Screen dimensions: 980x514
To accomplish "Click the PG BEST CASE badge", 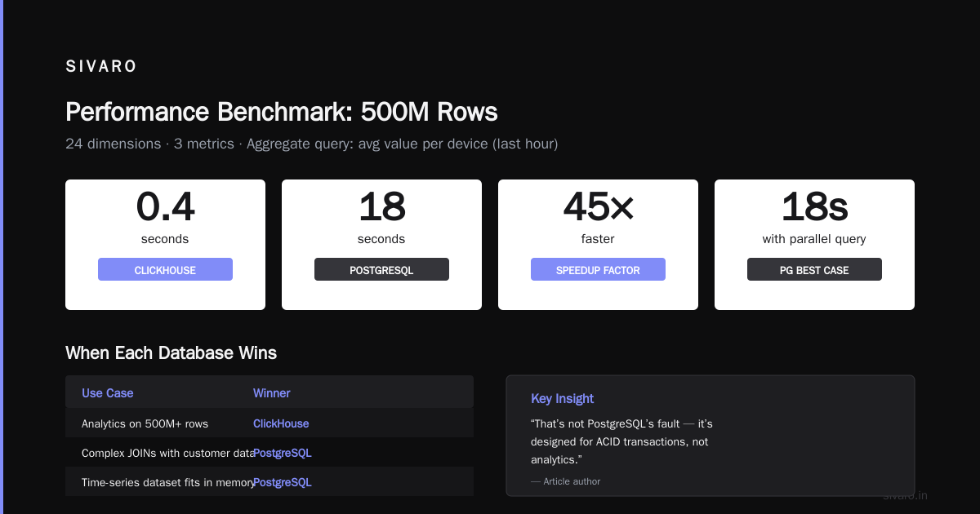I will [x=814, y=269].
